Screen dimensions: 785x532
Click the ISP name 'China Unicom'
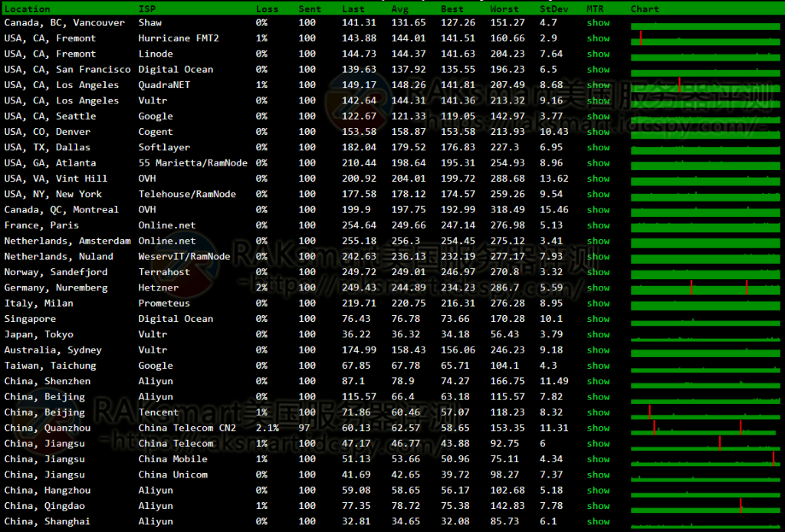(x=172, y=475)
